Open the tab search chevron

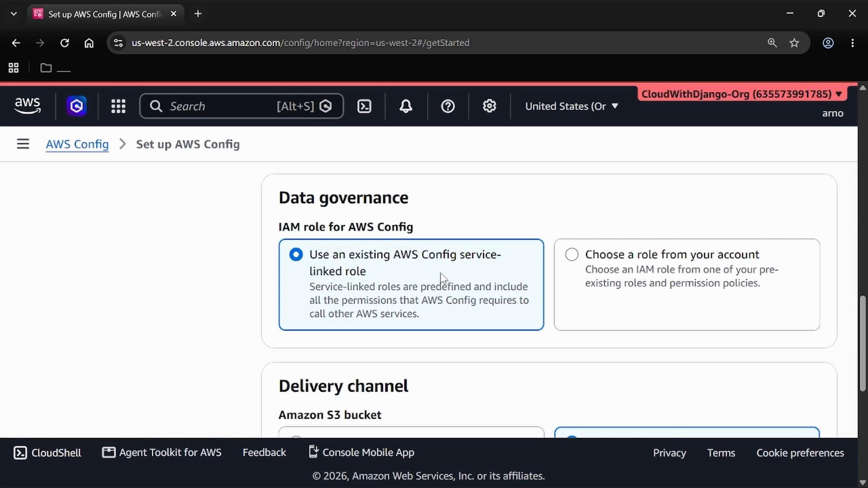pos(14,14)
